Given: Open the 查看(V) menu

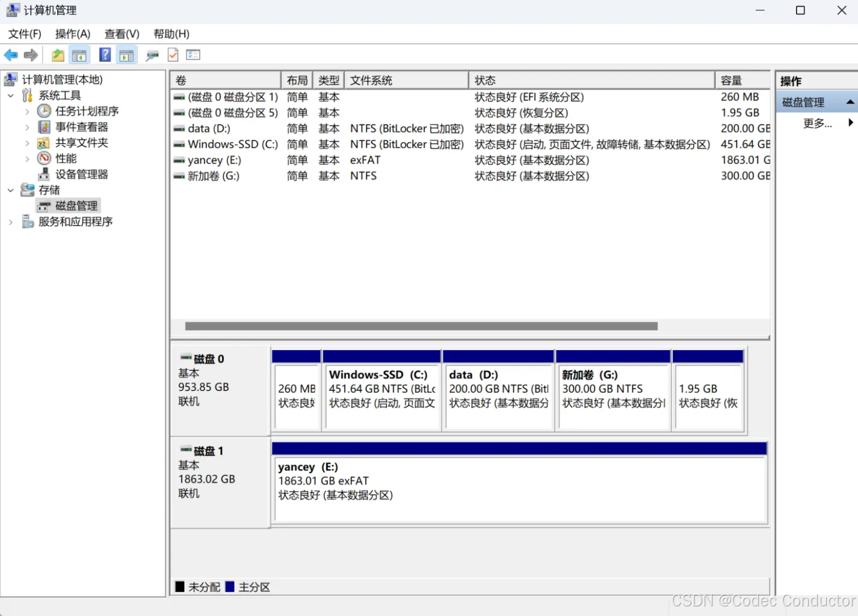Looking at the screenshot, I should point(122,34).
